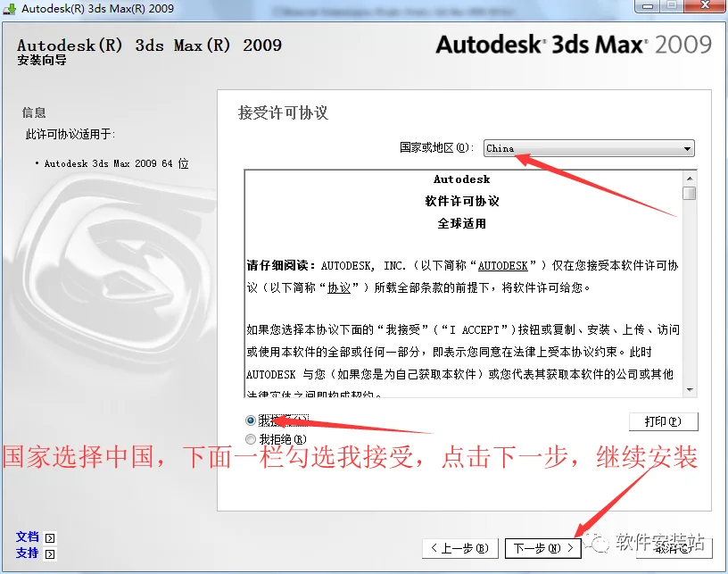This screenshot has height=574, width=728.
Task: Click the 下一步 next button
Action: click(x=542, y=548)
